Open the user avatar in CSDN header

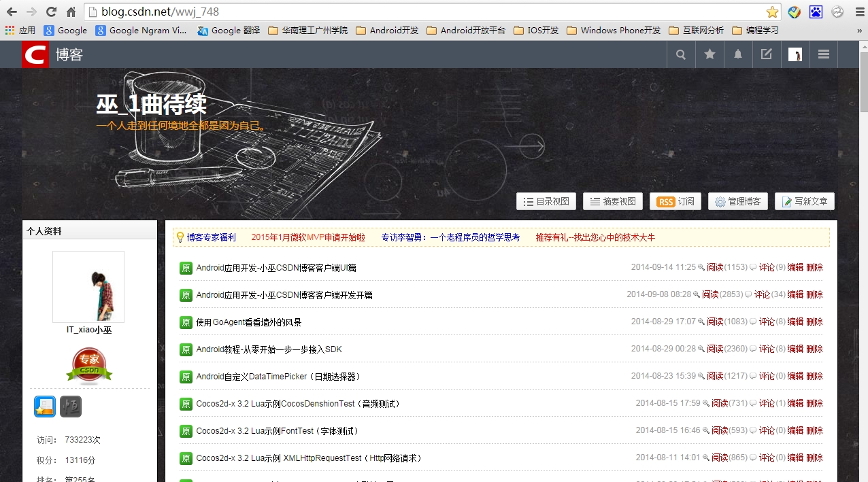(795, 55)
